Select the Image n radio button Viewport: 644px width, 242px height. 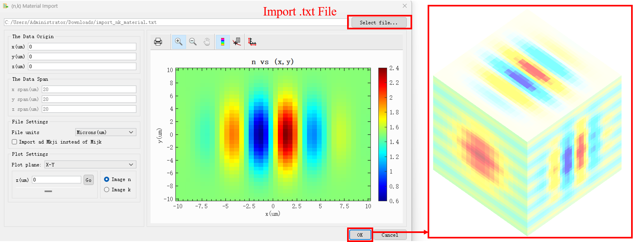[x=107, y=179]
